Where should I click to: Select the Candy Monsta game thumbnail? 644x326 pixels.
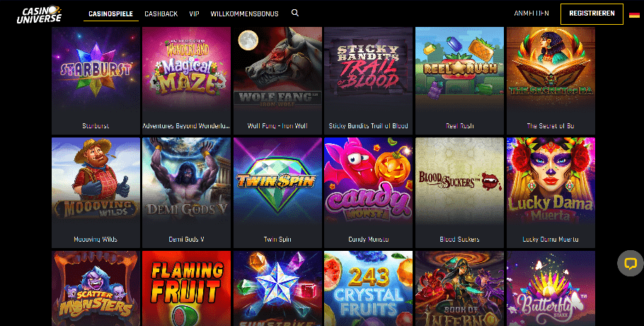(x=369, y=193)
